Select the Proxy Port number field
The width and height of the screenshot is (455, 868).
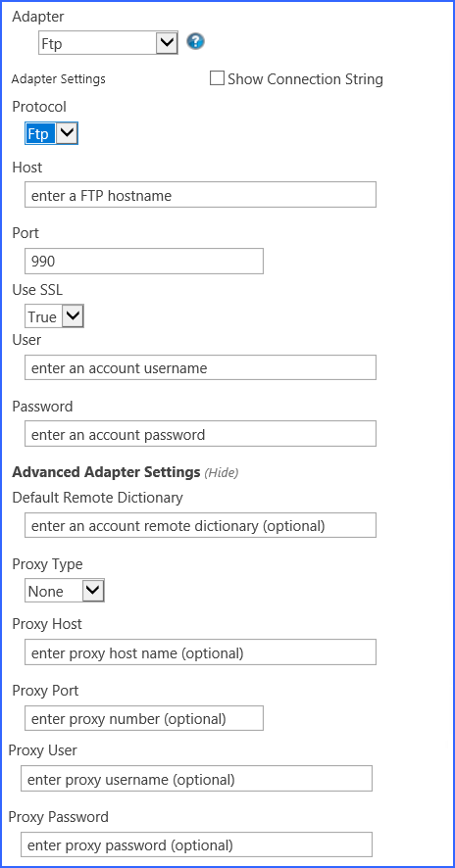coord(144,718)
